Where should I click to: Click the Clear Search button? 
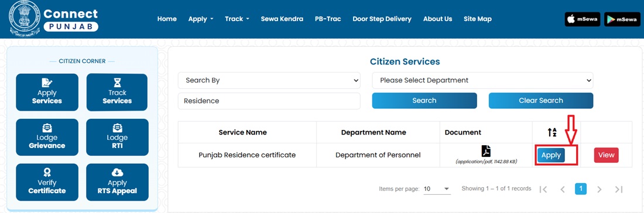coord(541,101)
